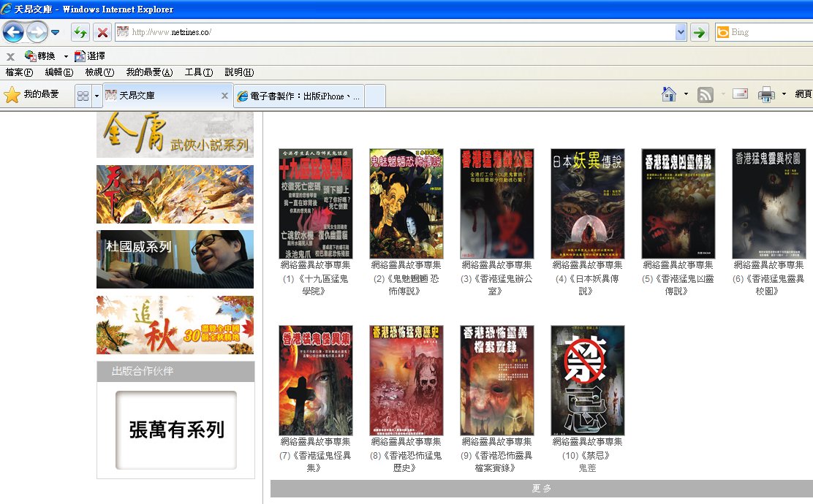Open the 追秋 autumn travel banner

point(175,325)
